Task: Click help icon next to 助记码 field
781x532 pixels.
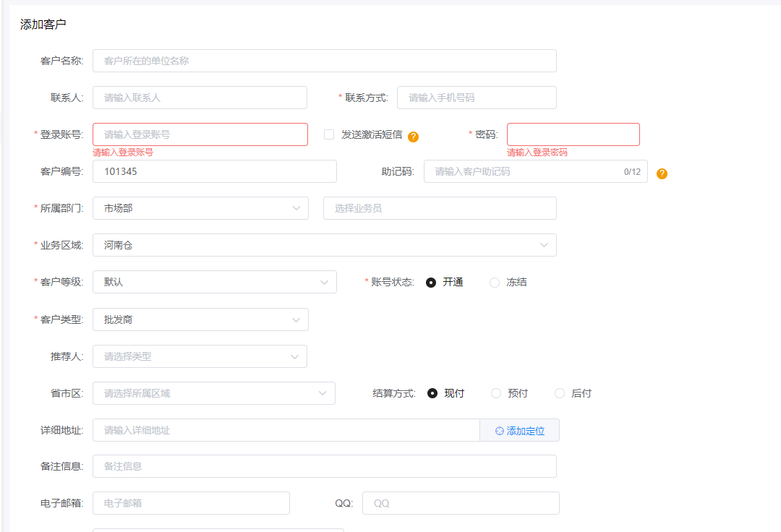Action: pyautogui.click(x=662, y=173)
